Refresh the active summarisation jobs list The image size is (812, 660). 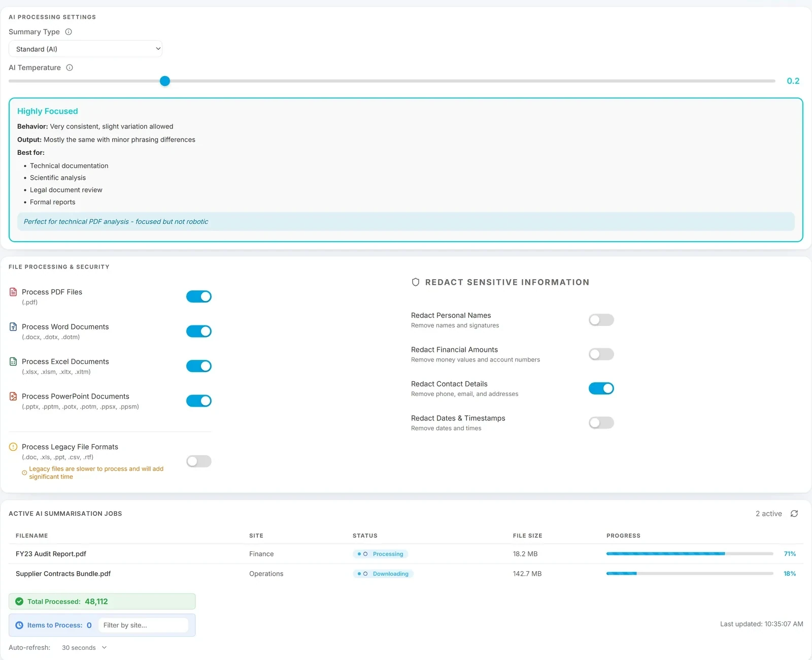point(794,514)
